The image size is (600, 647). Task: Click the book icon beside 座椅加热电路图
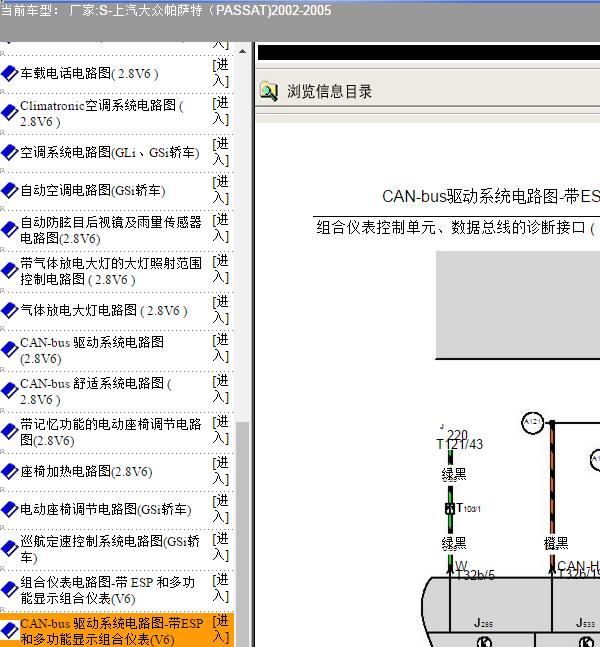tap(9, 471)
